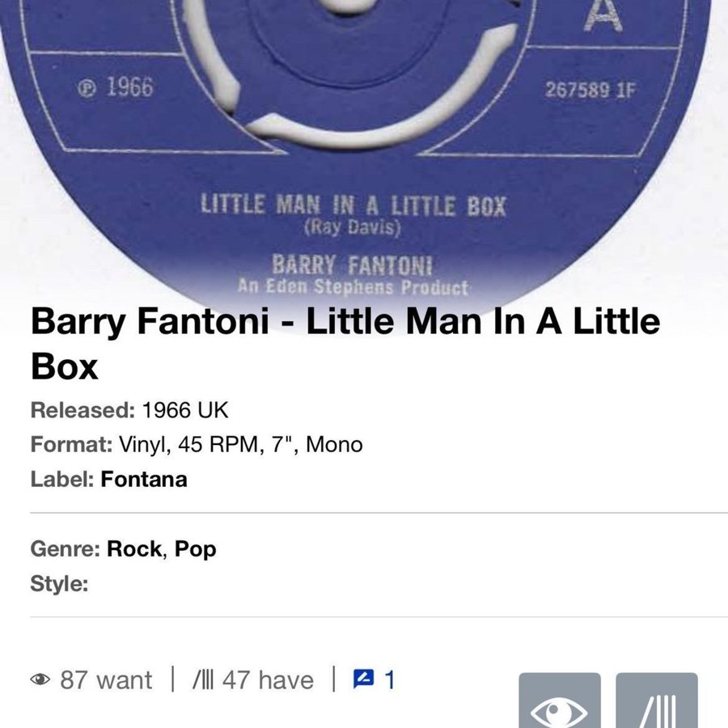This screenshot has height=728, width=728.
Task: Open the Pop genre link
Action: pos(195,549)
